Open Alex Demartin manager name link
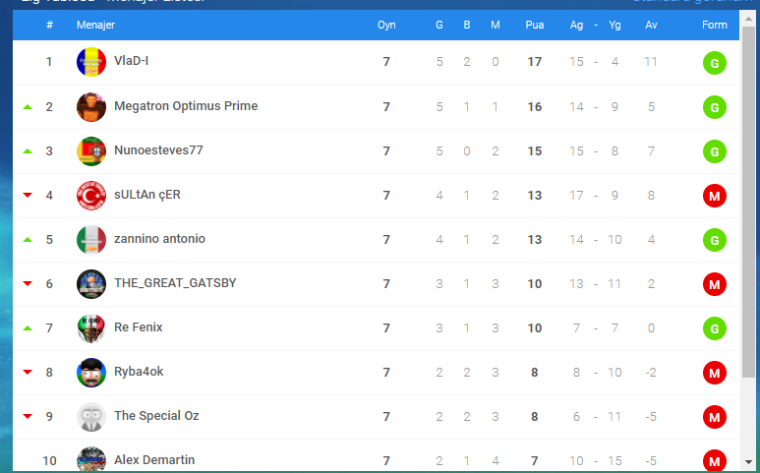 click(x=154, y=460)
